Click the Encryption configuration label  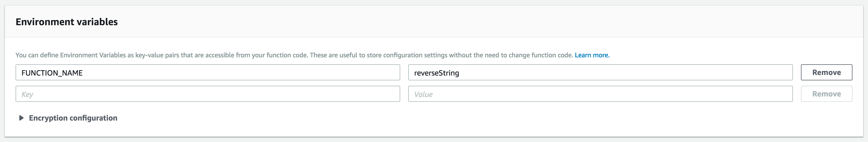[x=73, y=118]
